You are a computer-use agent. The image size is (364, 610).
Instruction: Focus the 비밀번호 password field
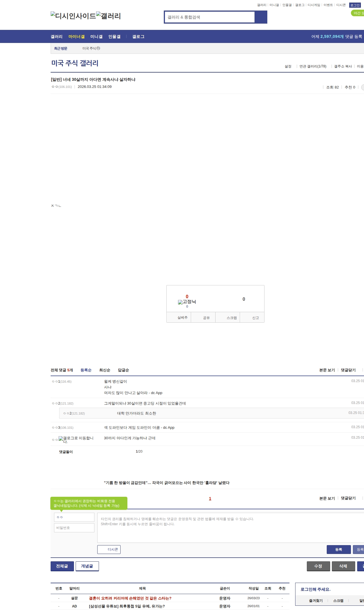pos(74,528)
